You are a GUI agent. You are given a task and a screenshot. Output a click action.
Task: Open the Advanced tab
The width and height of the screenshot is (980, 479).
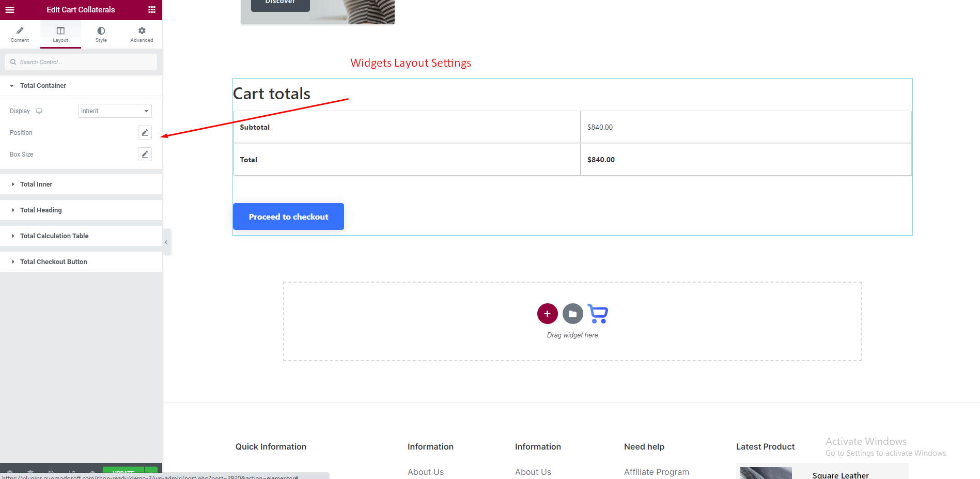click(x=142, y=35)
